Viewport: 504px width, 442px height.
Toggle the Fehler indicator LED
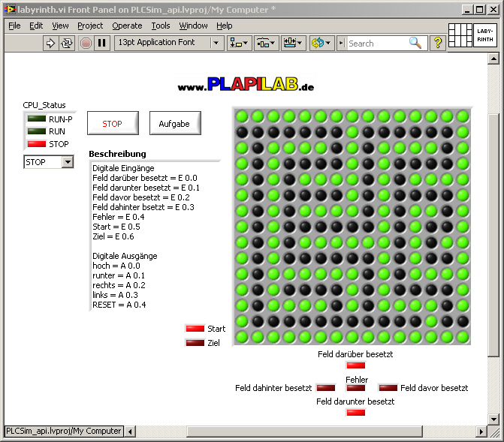(356, 388)
